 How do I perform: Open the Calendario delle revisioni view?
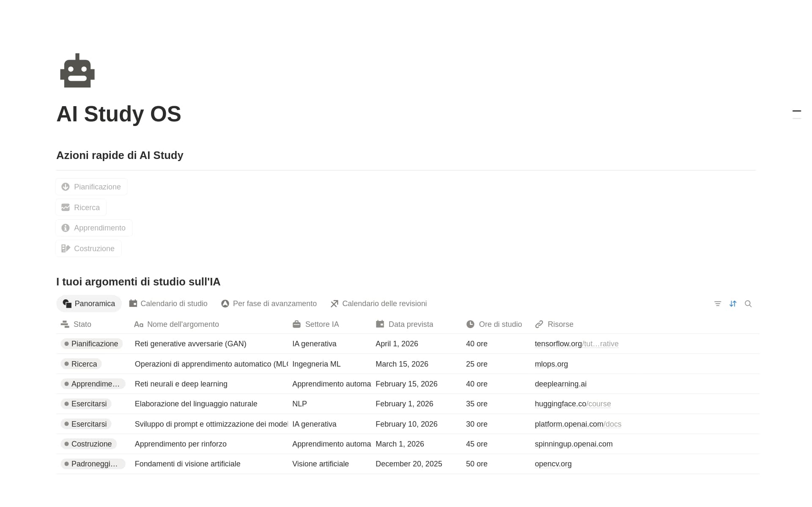[379, 304]
